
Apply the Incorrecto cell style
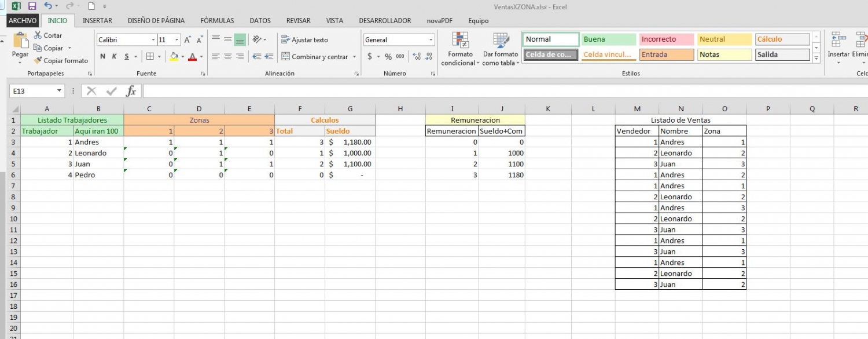(x=667, y=39)
